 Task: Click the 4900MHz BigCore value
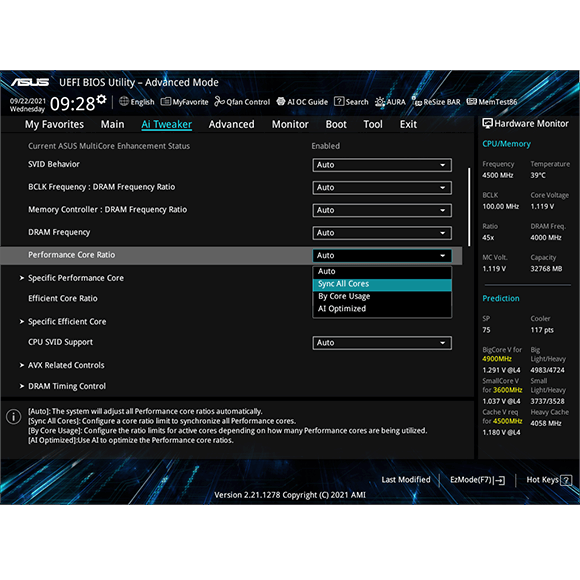pos(496,359)
